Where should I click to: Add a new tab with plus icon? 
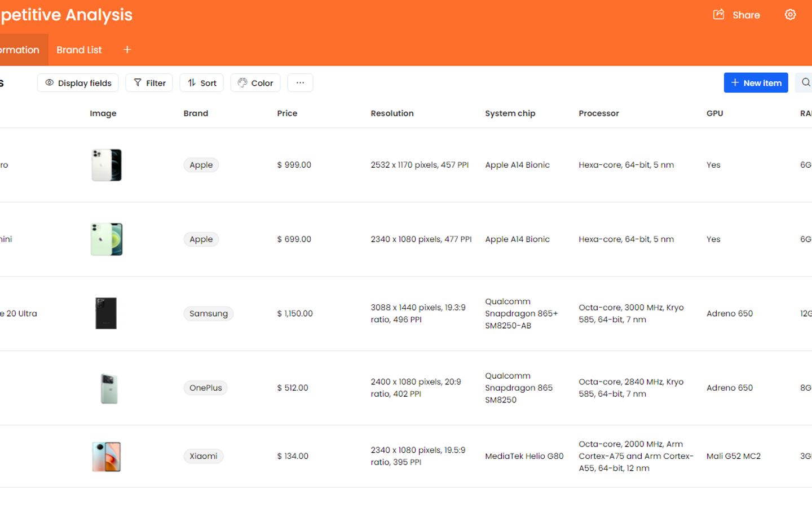click(127, 50)
